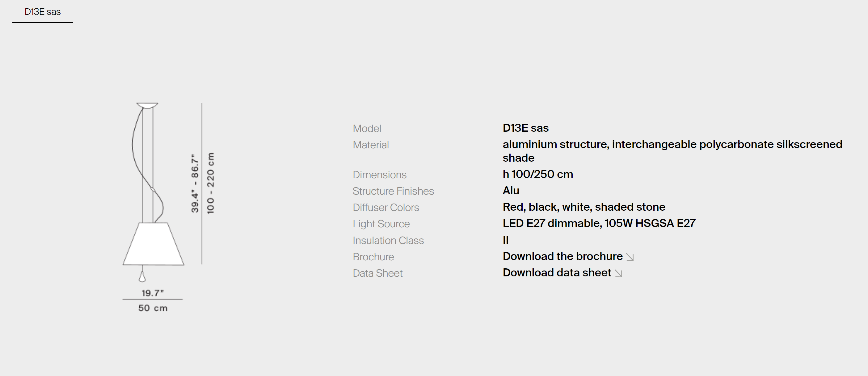The image size is (868, 376).
Task: Click the lamp shade in the diagram
Action: click(153, 244)
